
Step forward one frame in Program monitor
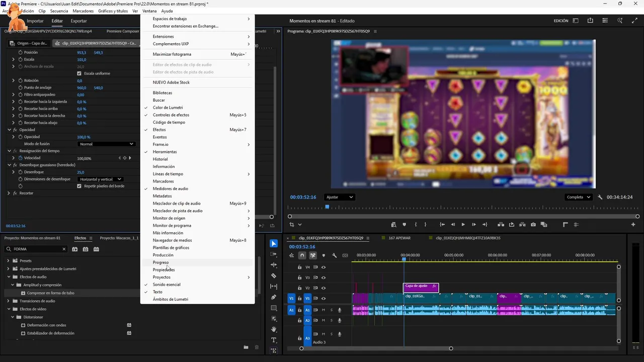[473, 225]
